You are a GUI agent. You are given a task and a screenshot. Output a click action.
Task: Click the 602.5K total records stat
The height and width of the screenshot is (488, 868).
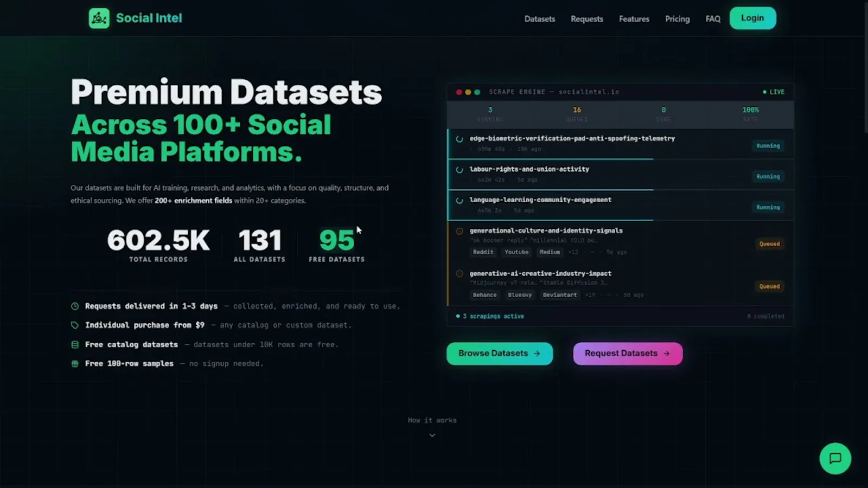pyautogui.click(x=158, y=245)
